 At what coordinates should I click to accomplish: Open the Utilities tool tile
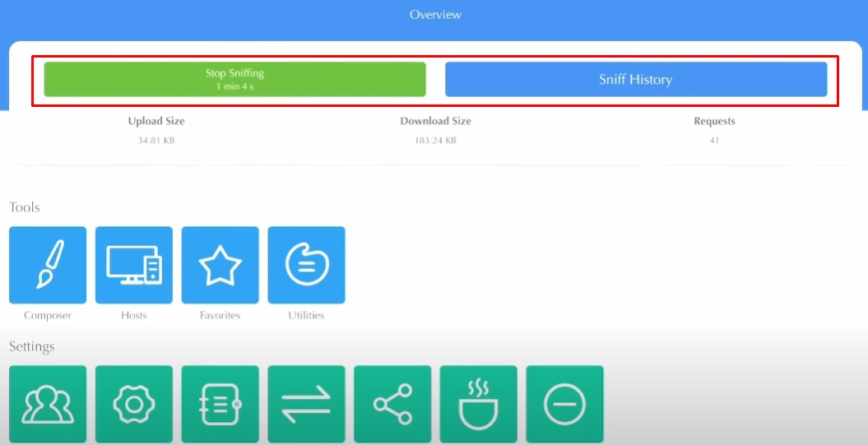coord(306,265)
